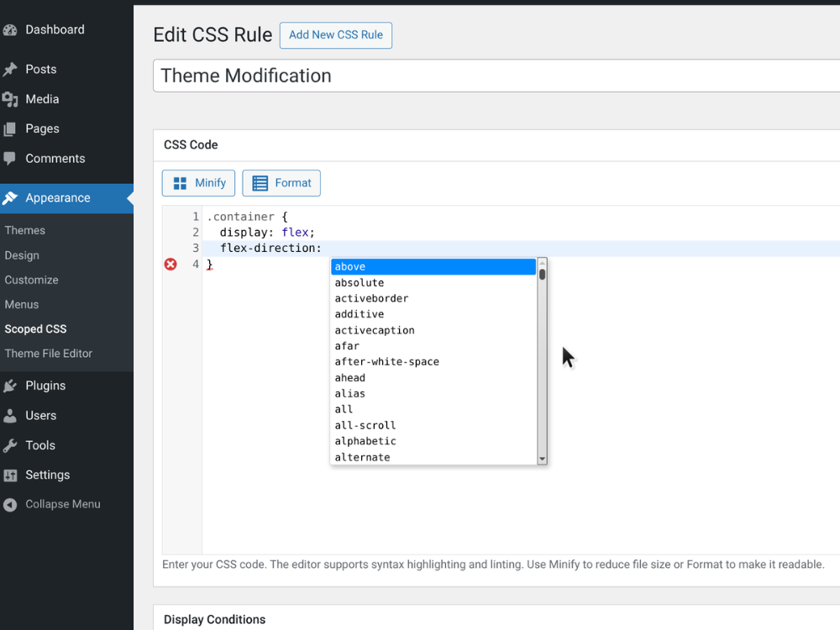840x630 pixels.
Task: Click the Collapse Menu arrow icon
Action: pyautogui.click(x=10, y=505)
